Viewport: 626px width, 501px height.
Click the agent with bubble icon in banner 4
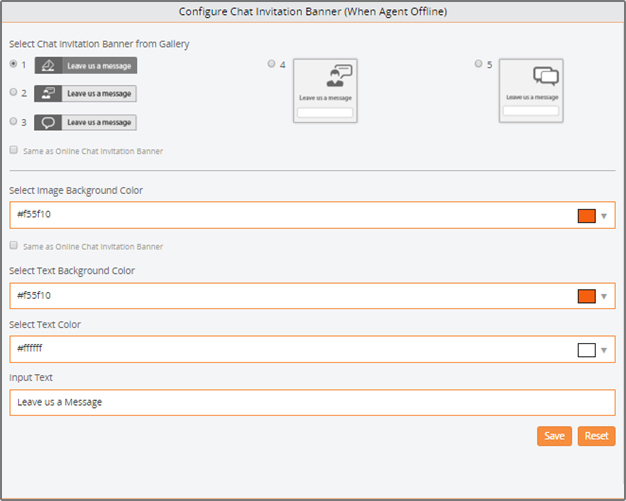click(x=339, y=76)
